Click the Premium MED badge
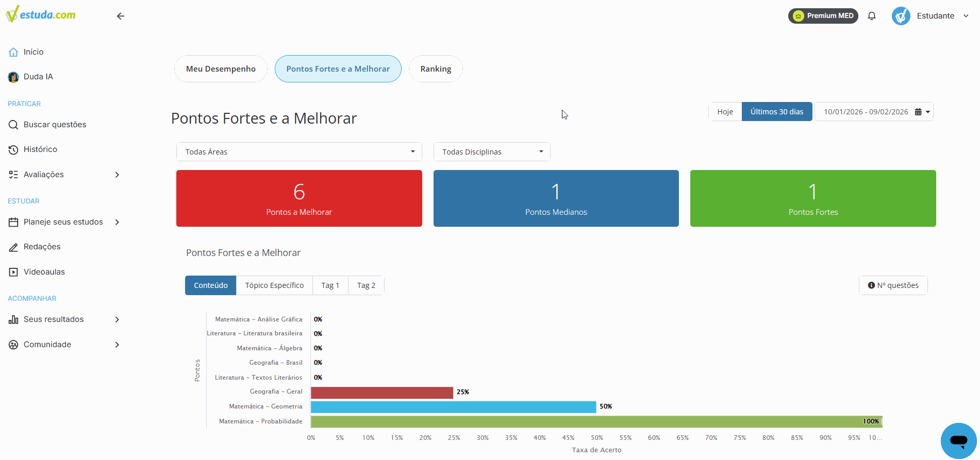The width and height of the screenshot is (980, 460). [x=823, y=16]
